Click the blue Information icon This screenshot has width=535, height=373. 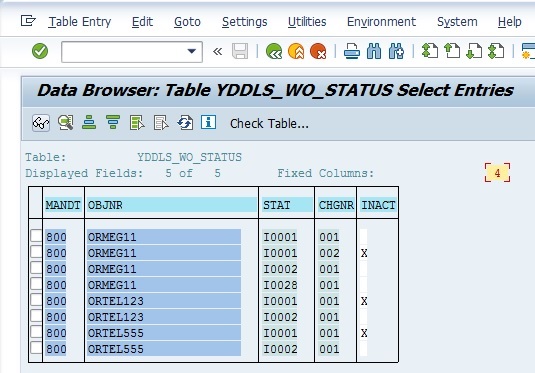208,122
